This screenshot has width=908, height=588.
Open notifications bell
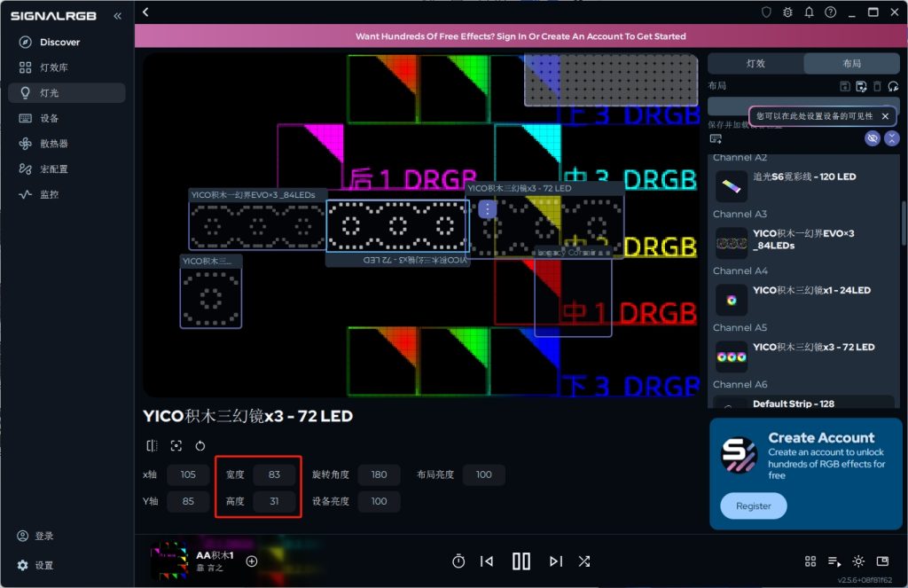[809, 12]
